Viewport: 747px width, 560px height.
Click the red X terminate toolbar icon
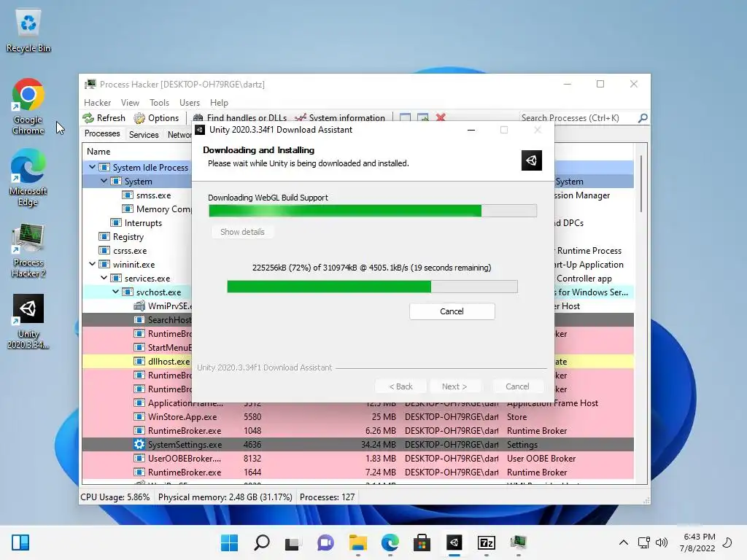coord(441,117)
